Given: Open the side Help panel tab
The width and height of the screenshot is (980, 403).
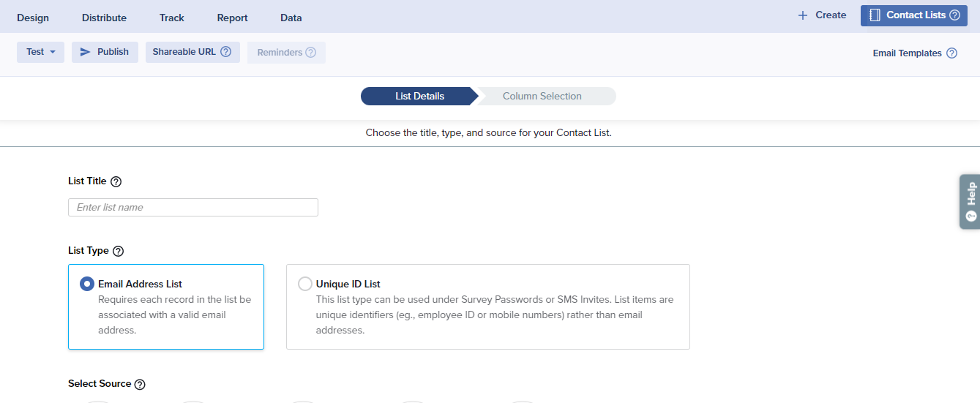Looking at the screenshot, I should pos(970,201).
